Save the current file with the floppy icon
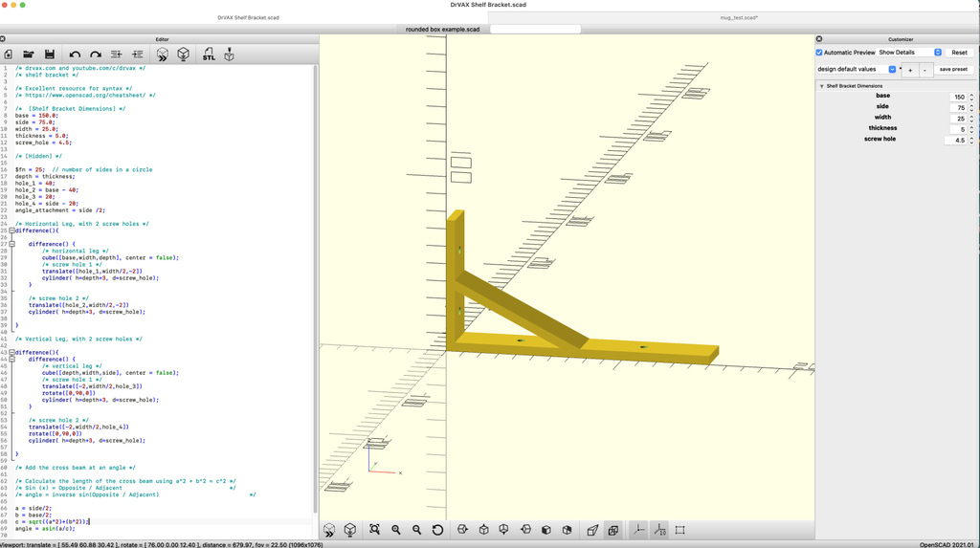The height and width of the screenshot is (548, 980). click(x=50, y=55)
